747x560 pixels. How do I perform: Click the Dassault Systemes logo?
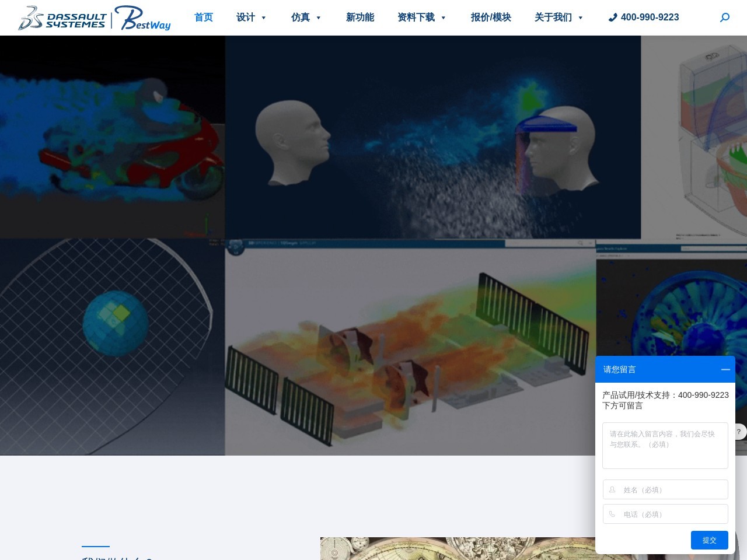click(62, 18)
